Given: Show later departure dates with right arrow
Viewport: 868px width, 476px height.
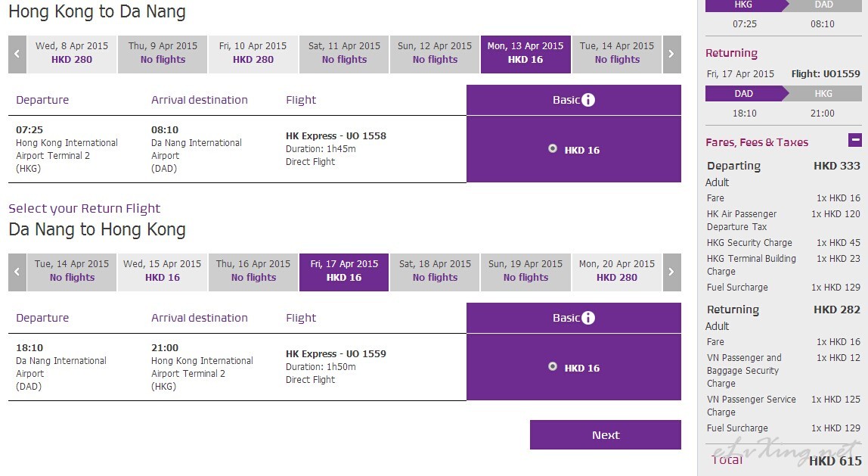Looking at the screenshot, I should 671,54.
